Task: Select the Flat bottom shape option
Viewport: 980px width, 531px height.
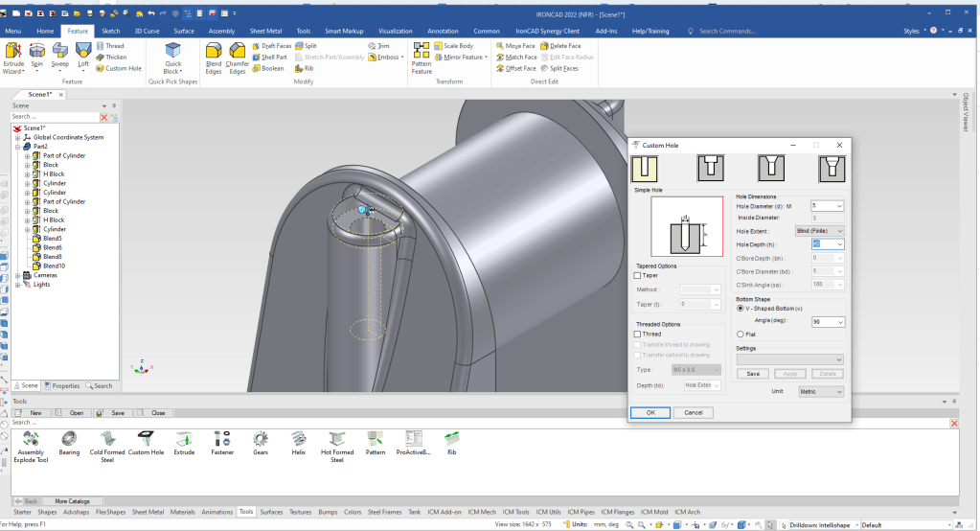Action: point(740,334)
